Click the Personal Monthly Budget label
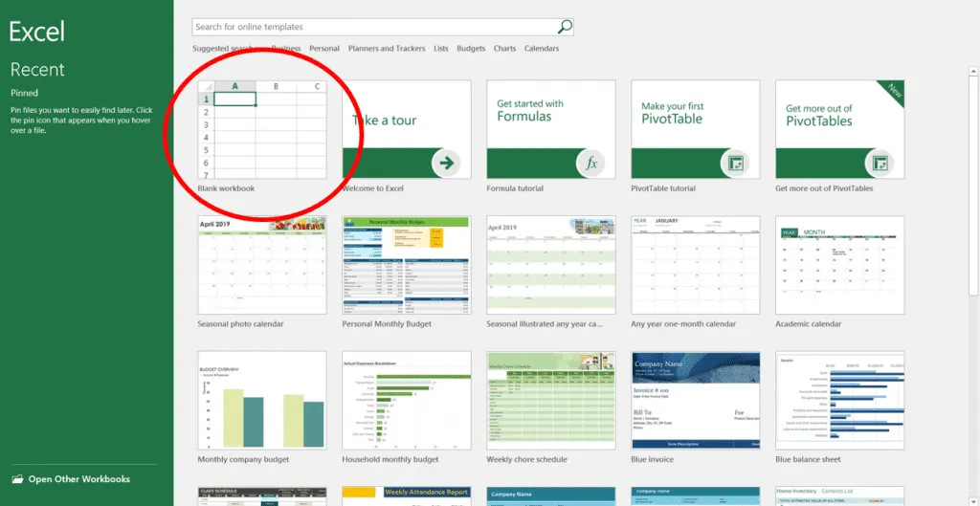This screenshot has height=506, width=980. 387,324
